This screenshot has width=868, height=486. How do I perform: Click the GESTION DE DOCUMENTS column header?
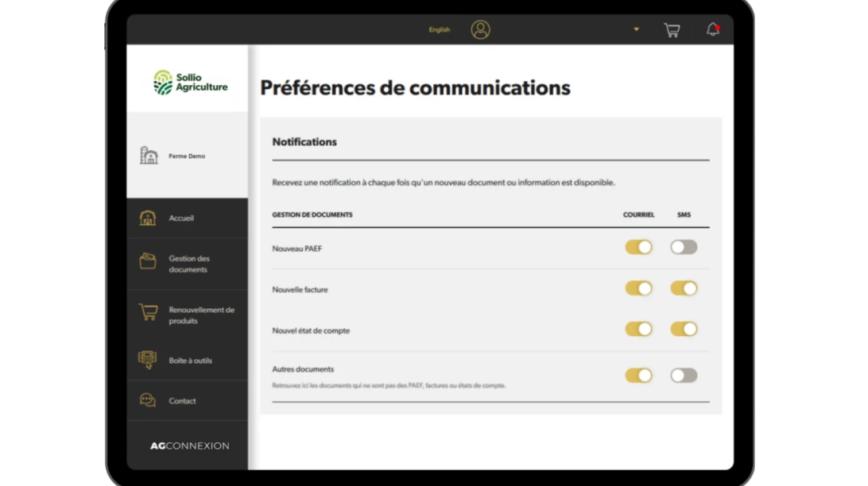pos(312,214)
